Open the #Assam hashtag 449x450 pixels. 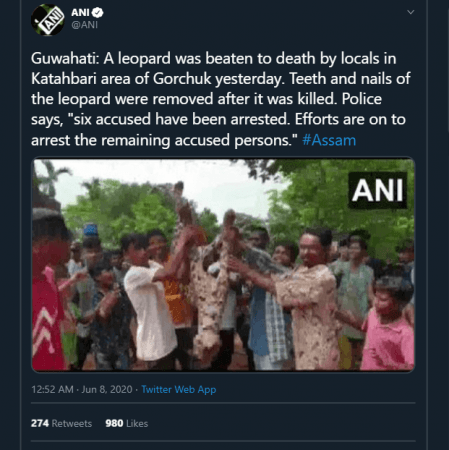[329, 140]
